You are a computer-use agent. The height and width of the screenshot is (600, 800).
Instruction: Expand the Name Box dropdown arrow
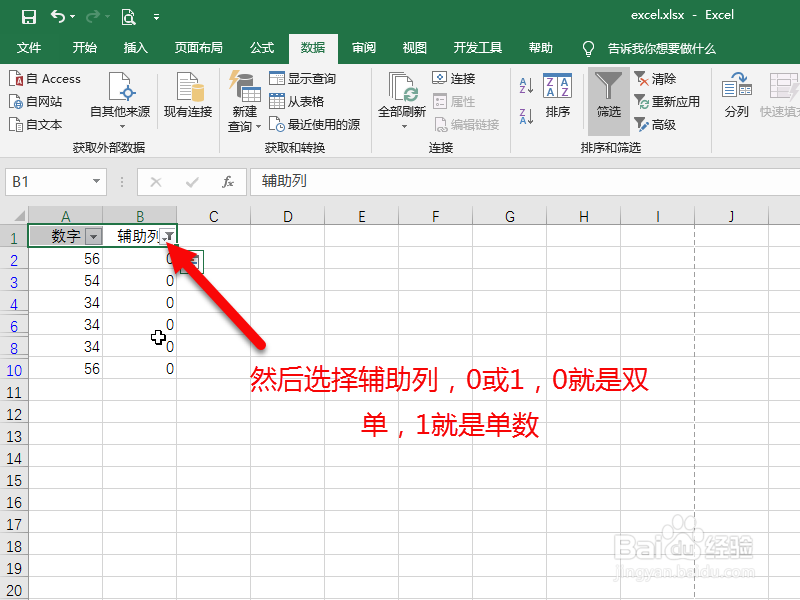[95, 183]
